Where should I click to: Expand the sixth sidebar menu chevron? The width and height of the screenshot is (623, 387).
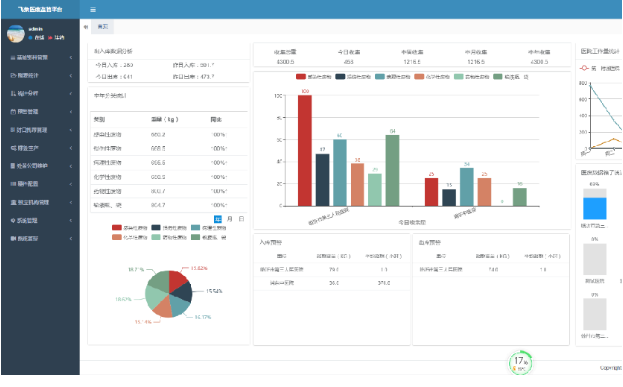click(x=71, y=148)
